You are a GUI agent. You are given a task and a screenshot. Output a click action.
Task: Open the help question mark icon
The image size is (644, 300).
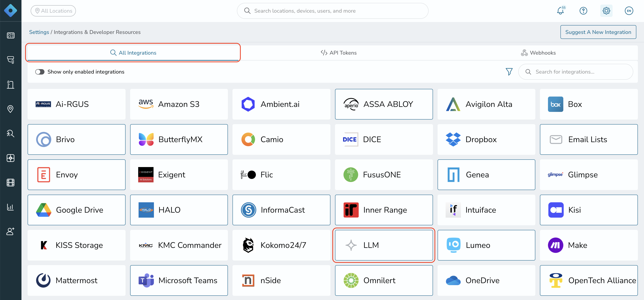pos(583,11)
